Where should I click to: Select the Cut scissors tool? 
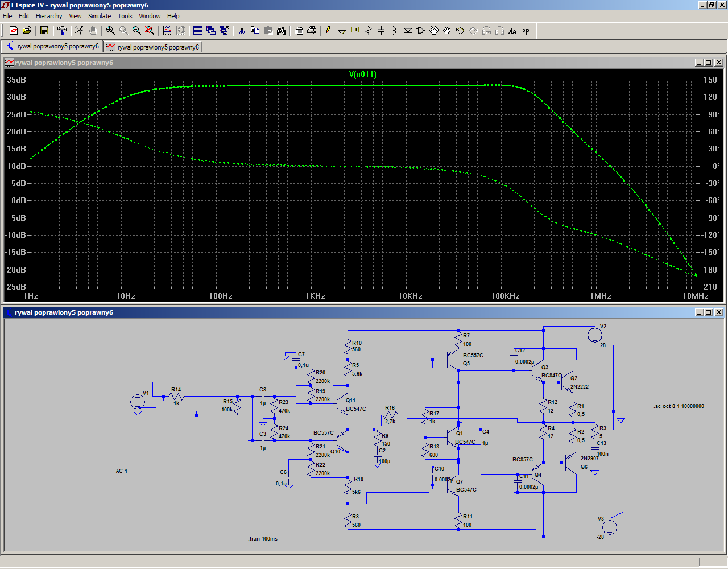(242, 31)
